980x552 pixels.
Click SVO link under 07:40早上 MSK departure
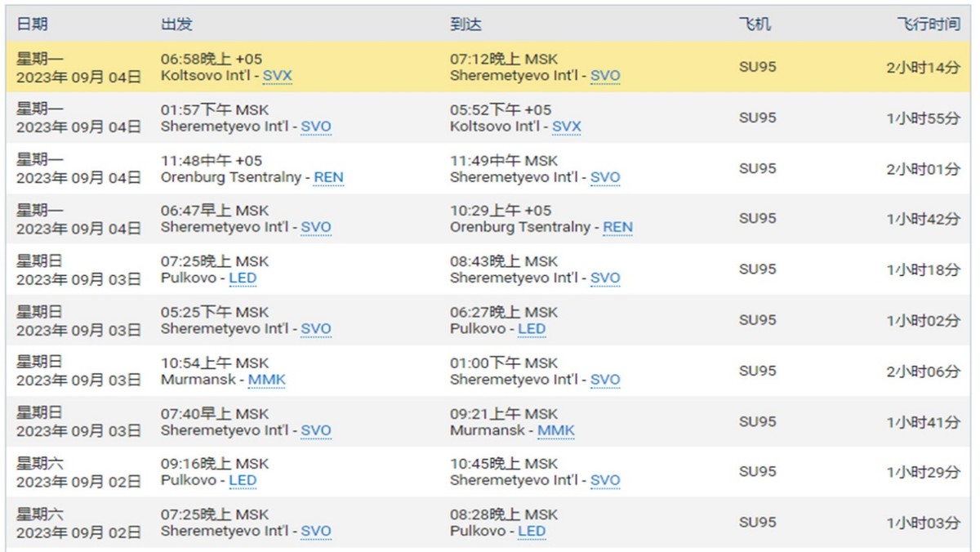point(316,430)
